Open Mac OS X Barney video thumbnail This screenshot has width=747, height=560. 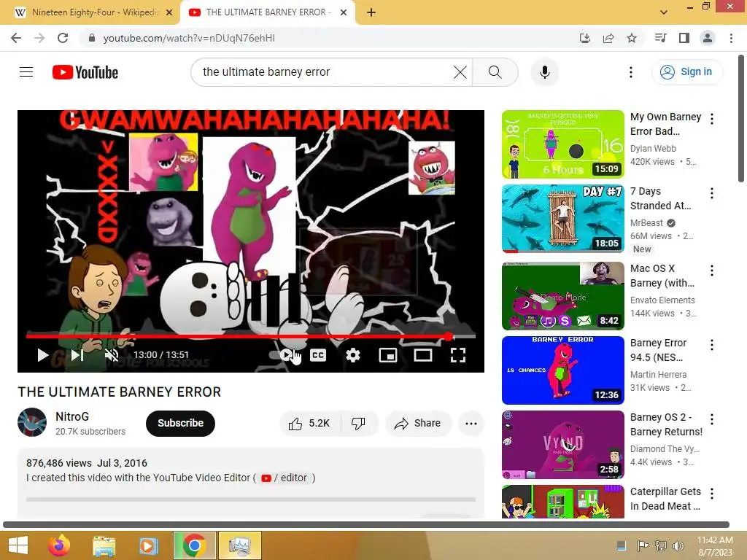pyautogui.click(x=562, y=296)
